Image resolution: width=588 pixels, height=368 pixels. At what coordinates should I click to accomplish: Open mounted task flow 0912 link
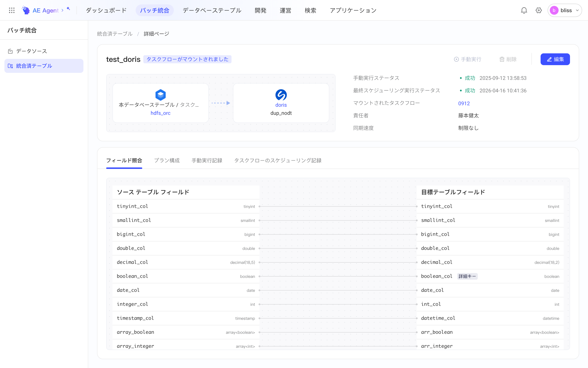(x=464, y=103)
